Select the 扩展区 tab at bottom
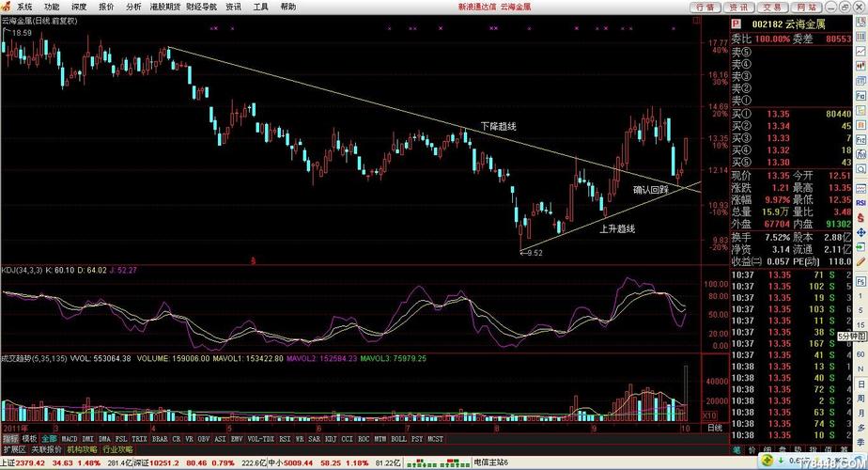 click(14, 450)
